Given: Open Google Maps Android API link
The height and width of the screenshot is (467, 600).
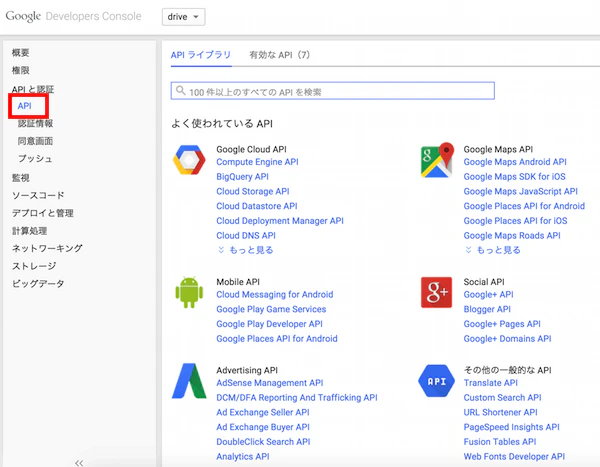Looking at the screenshot, I should pos(515,162).
